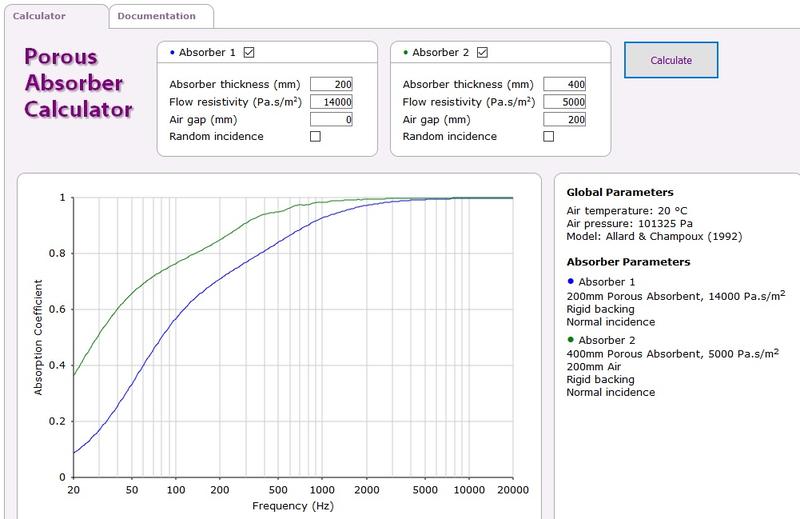The image size is (800, 519).
Task: Focus Absorber 1 flow resistivity field
Action: (x=332, y=102)
